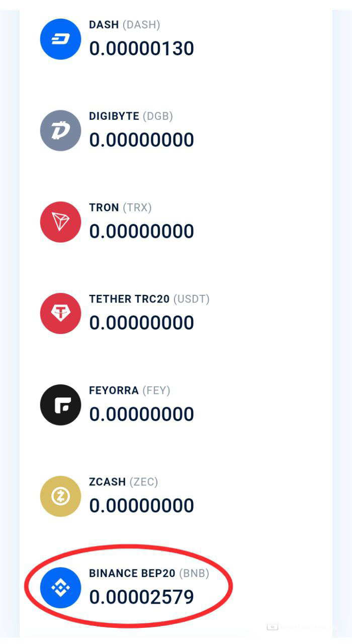Select the ZCASH (ZEC) wallet label
352x644 pixels.
[x=123, y=482]
